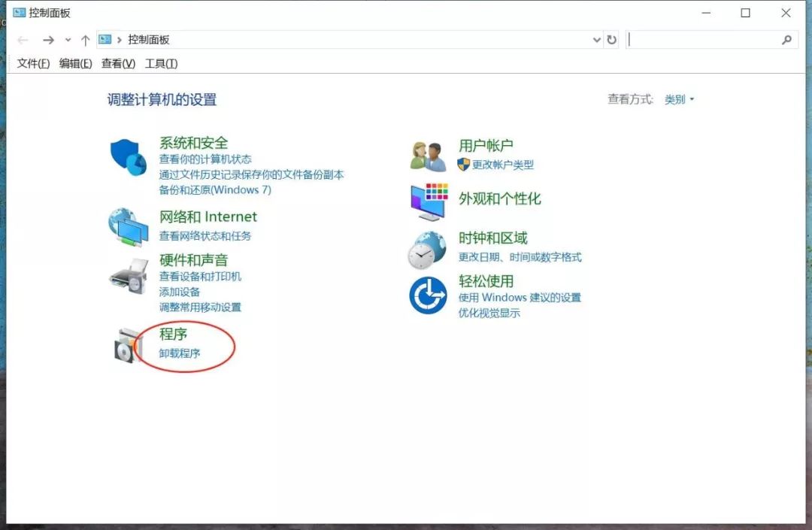Viewport: 812px width, 530px height.
Task: Open the 轻松使用 category link
Action: coord(486,281)
